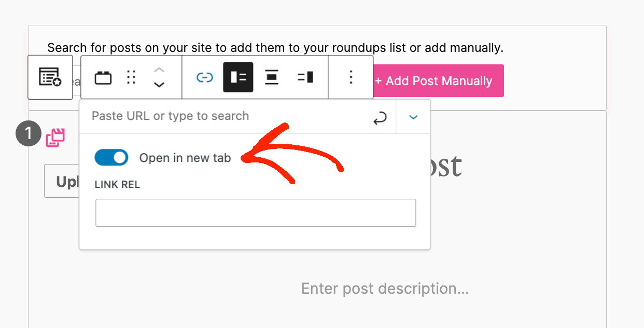Click the block transform icon
644x328 pixels.
(x=103, y=77)
